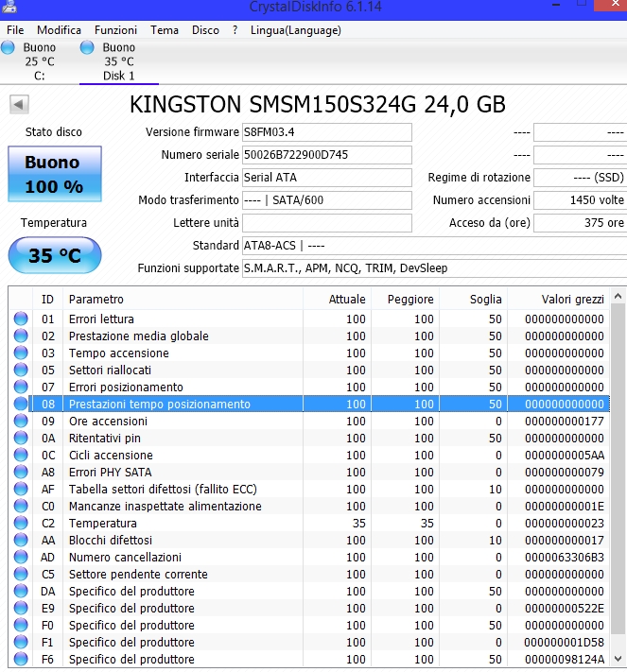Screen dimensions: 627x672
Task: Select raw value '0000000005AA'
Action: point(565,456)
